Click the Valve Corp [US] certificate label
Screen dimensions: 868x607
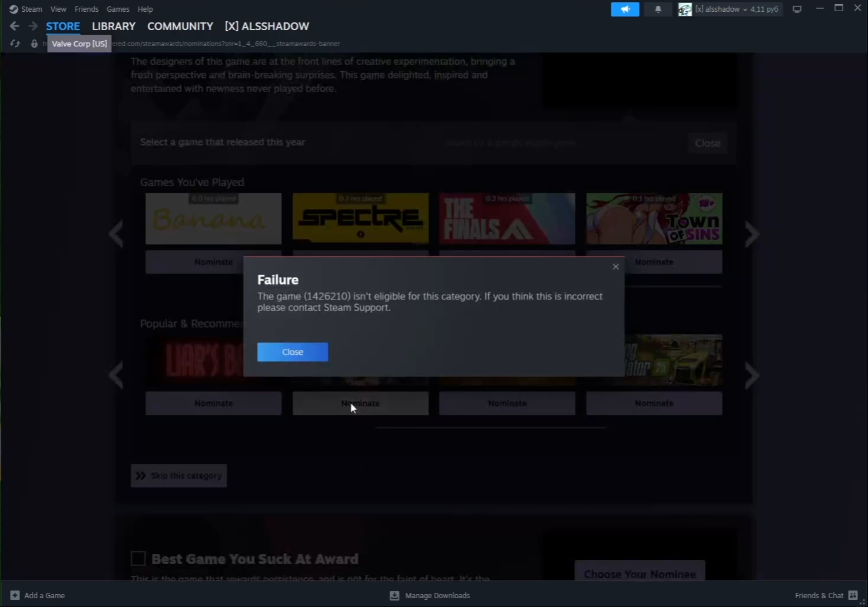click(79, 44)
